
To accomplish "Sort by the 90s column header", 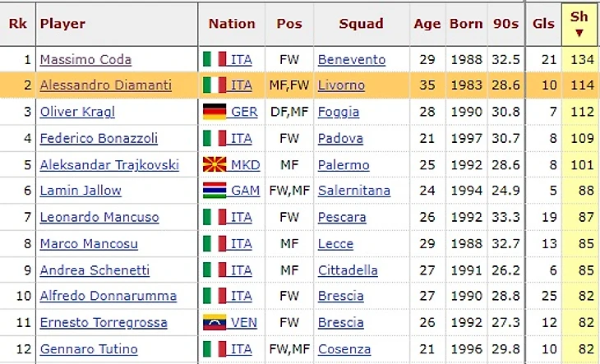I will pyautogui.click(x=505, y=24).
